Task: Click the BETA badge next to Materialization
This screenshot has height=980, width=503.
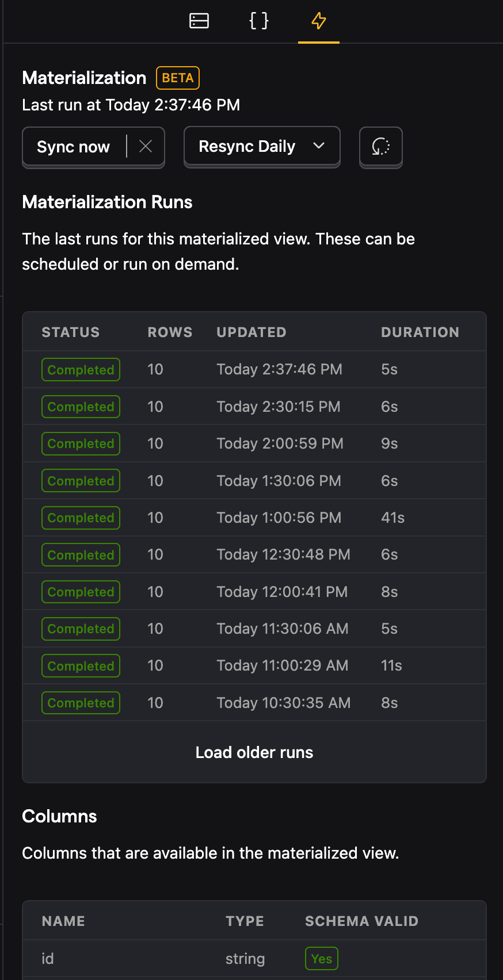Action: 178,78
